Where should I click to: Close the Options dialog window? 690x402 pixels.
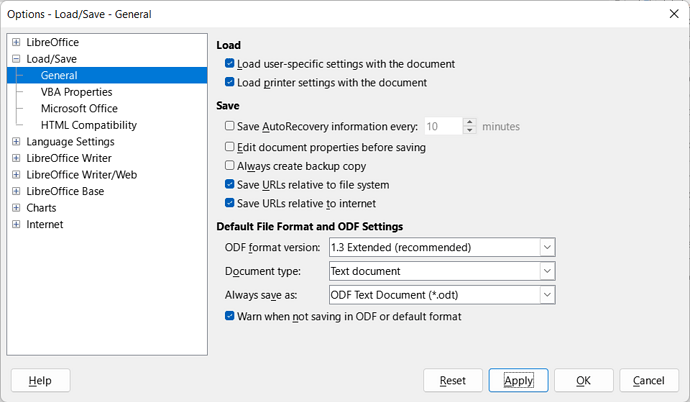pyautogui.click(x=674, y=14)
